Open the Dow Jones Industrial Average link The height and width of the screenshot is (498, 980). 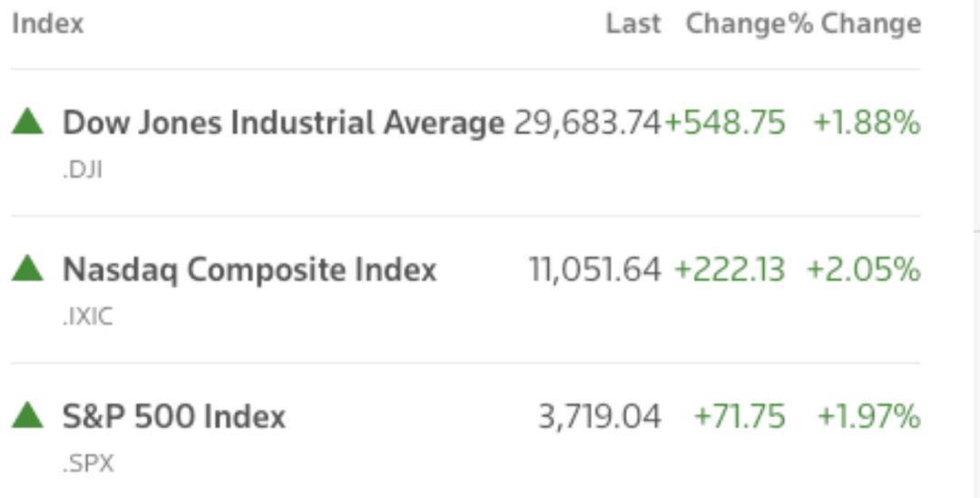click(283, 122)
